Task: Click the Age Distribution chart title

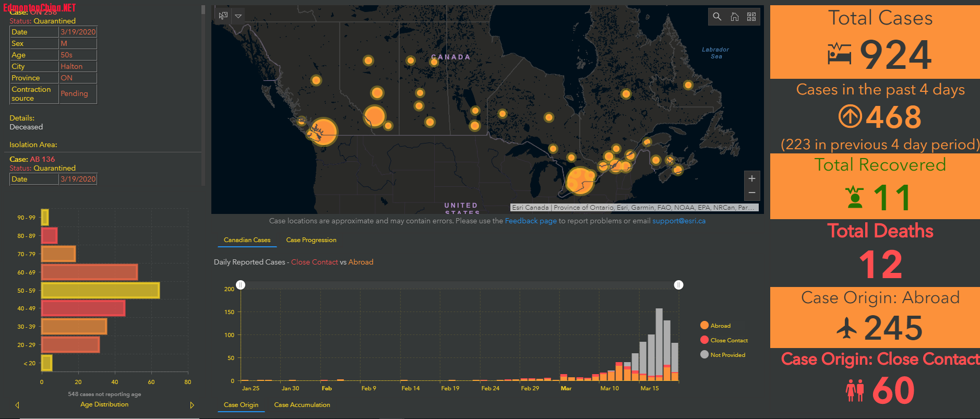Action: pos(104,404)
